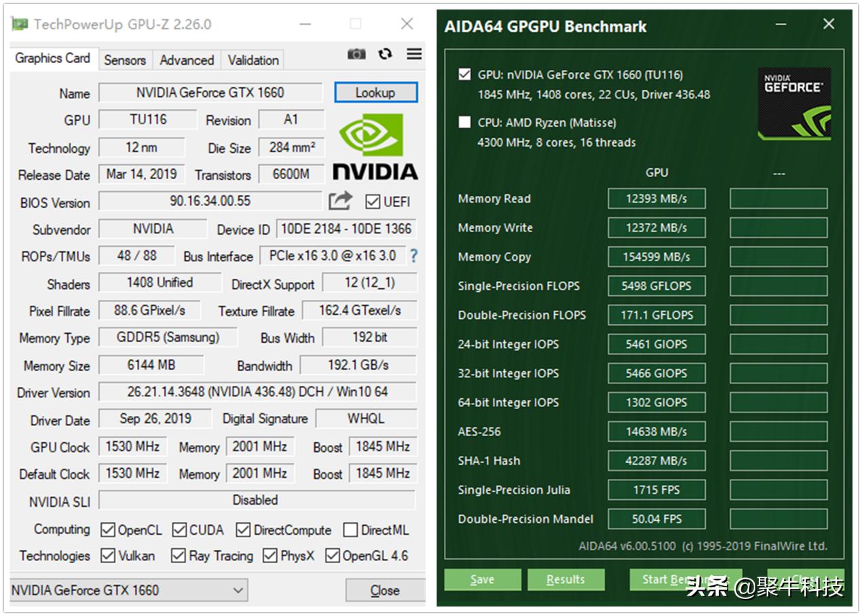Open the Advanced tab

[187, 60]
